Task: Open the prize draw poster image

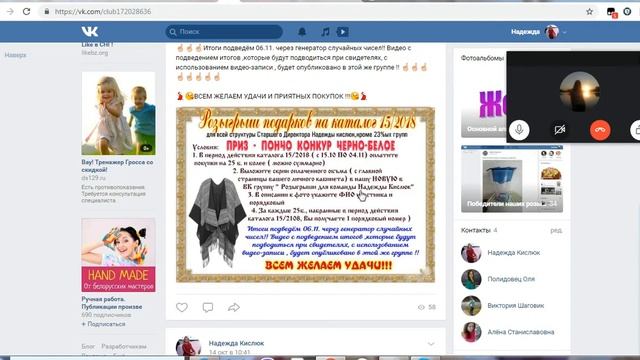Action: pos(305,195)
